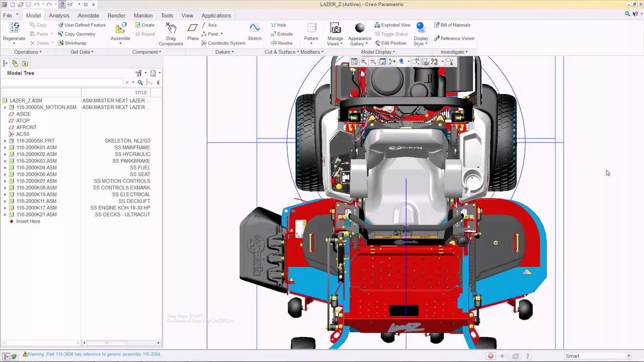Expand the Operations group dropdown
The image size is (644, 362).
click(28, 52)
